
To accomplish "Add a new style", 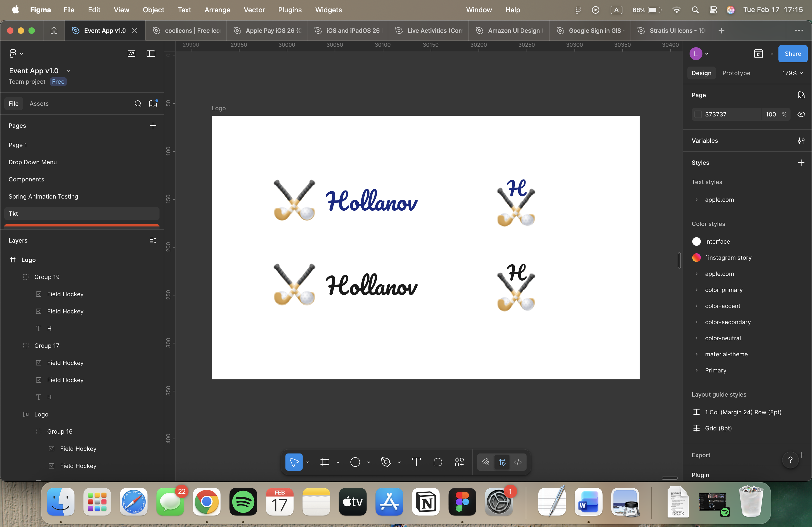I will pos(801,163).
